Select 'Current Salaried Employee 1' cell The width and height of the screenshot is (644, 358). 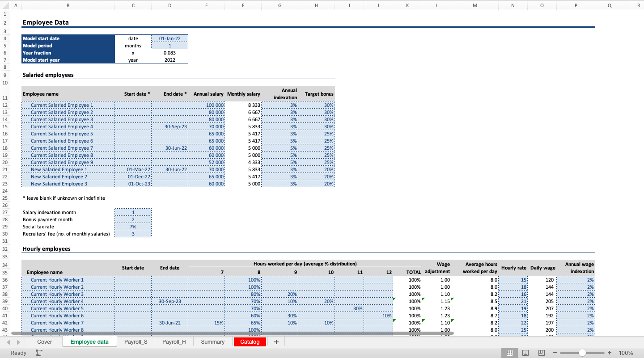click(x=68, y=105)
